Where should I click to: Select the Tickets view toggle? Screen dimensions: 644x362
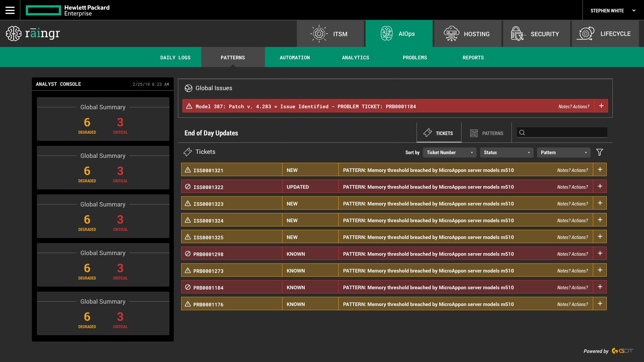439,133
